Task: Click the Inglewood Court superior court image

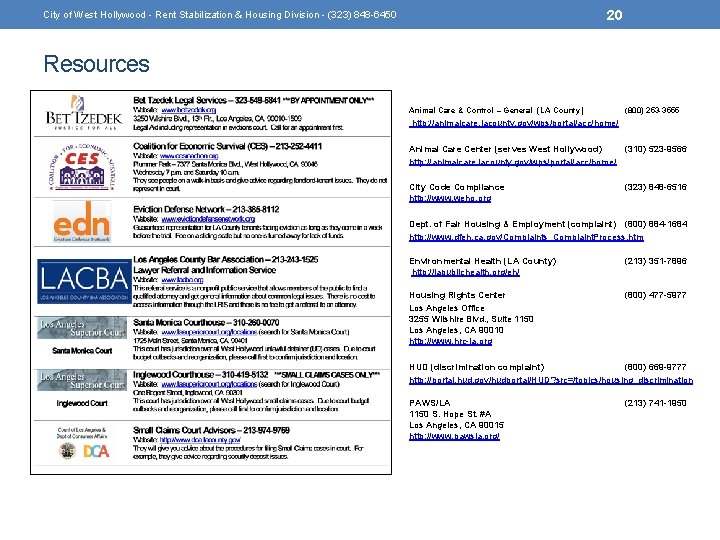Action: point(82,380)
